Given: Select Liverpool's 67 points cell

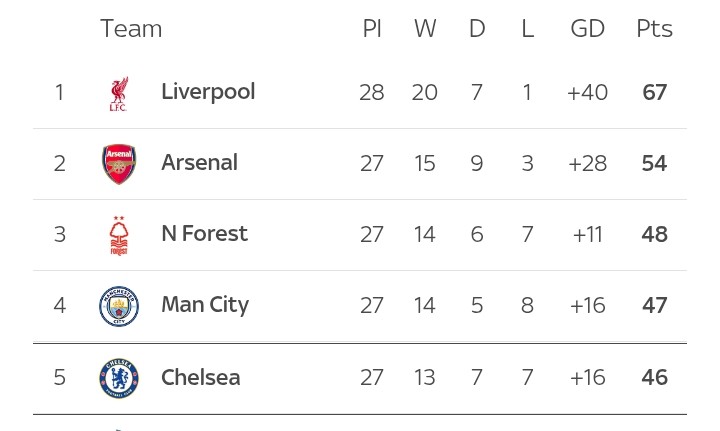Looking at the screenshot, I should pos(654,92).
